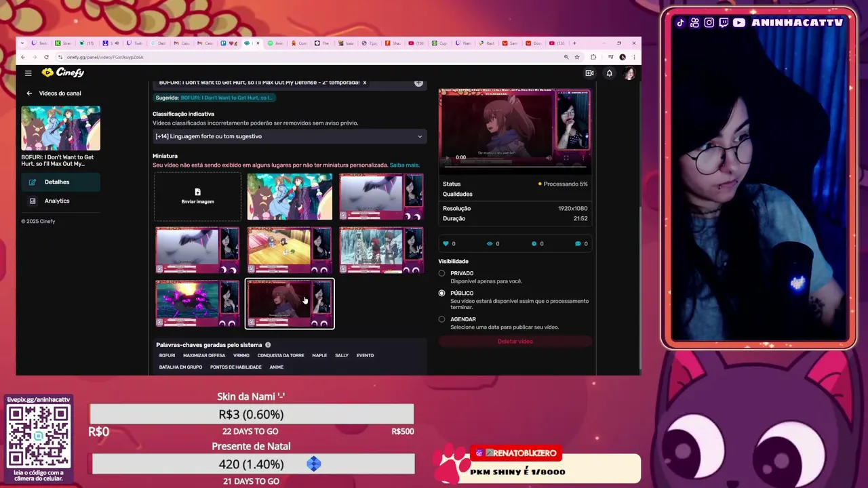
Task: Bookmark this page with the star icon
Action: tap(577, 57)
